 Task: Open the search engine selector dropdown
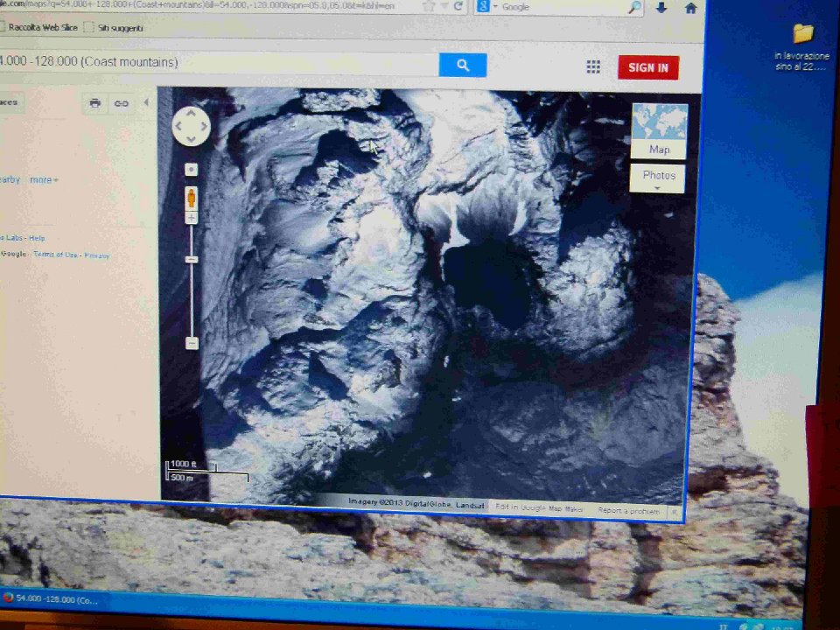click(x=487, y=6)
